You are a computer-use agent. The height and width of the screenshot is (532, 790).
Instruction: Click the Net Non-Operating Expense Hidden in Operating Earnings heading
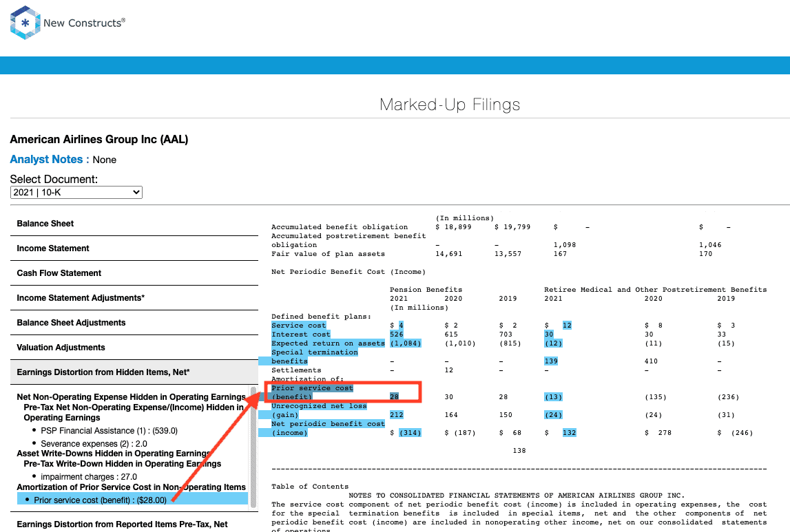click(131, 396)
